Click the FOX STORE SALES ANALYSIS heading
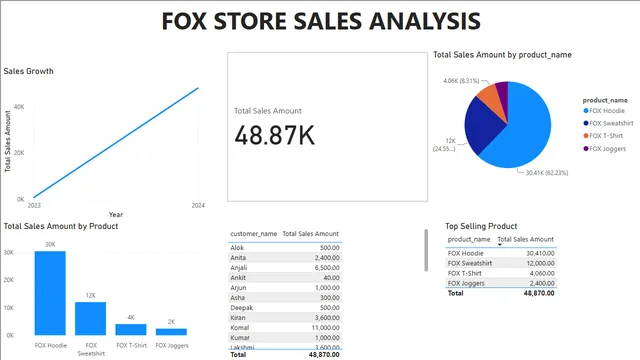 [321, 21]
